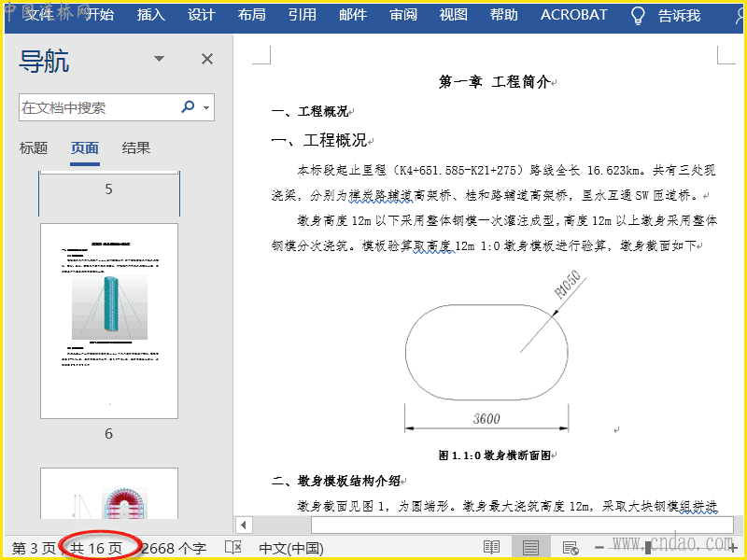Click the 共 16 页 page count

tap(96, 548)
